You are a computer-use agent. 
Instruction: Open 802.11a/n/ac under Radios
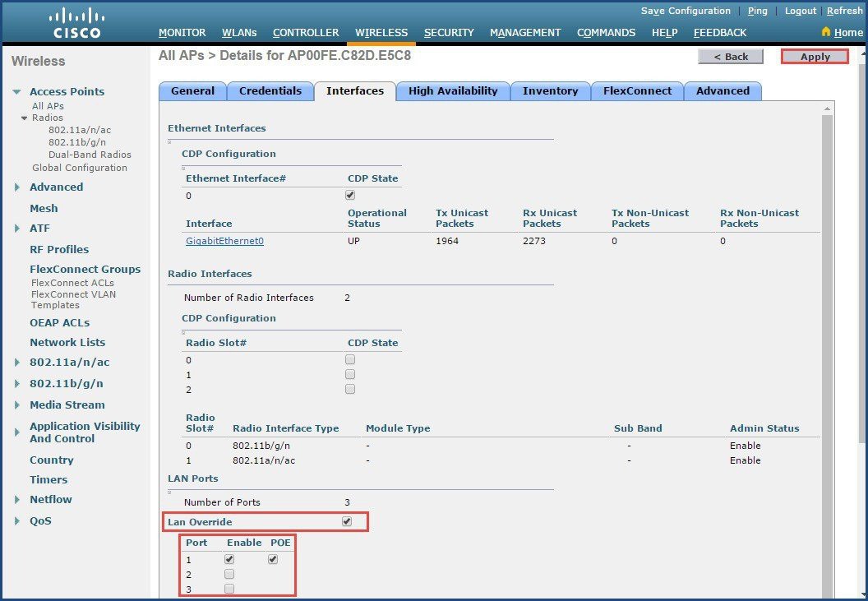click(x=80, y=130)
